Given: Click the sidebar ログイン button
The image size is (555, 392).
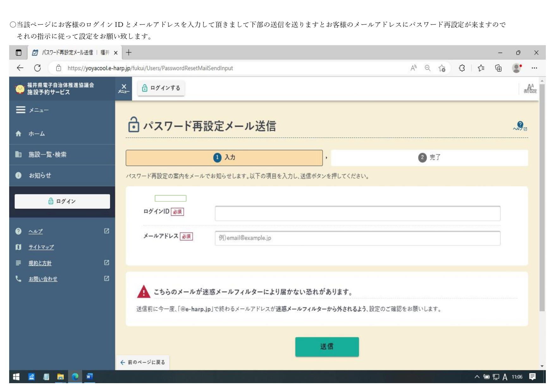Looking at the screenshot, I should pos(62,201).
